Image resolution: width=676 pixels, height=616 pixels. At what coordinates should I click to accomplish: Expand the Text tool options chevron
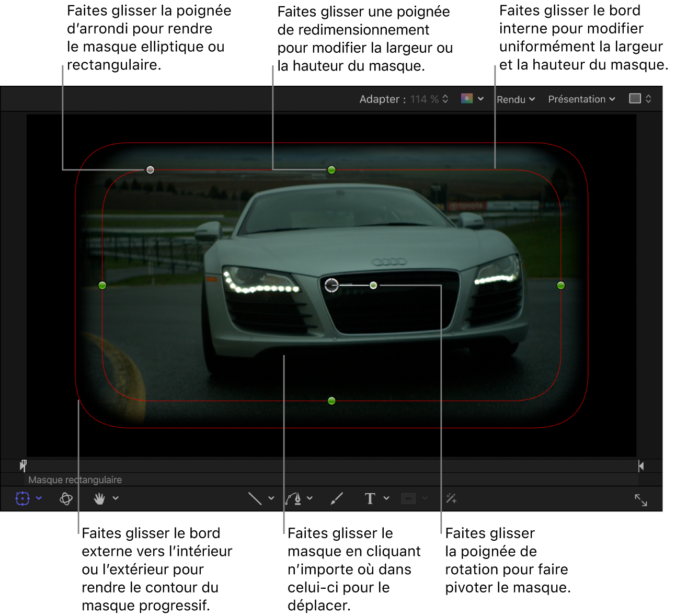[x=386, y=498]
